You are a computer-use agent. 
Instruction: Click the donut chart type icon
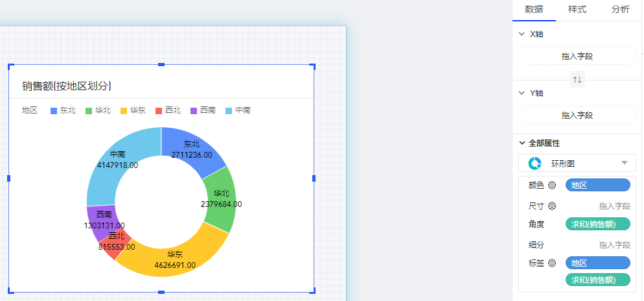[535, 163]
